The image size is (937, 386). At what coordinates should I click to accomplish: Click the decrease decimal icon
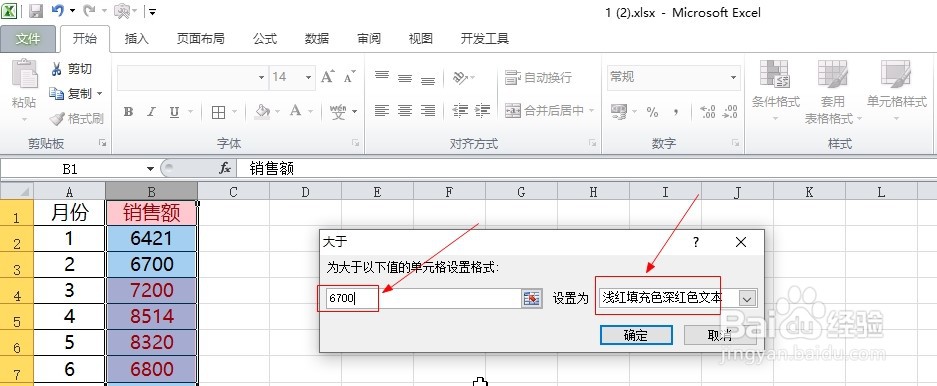tap(730, 111)
